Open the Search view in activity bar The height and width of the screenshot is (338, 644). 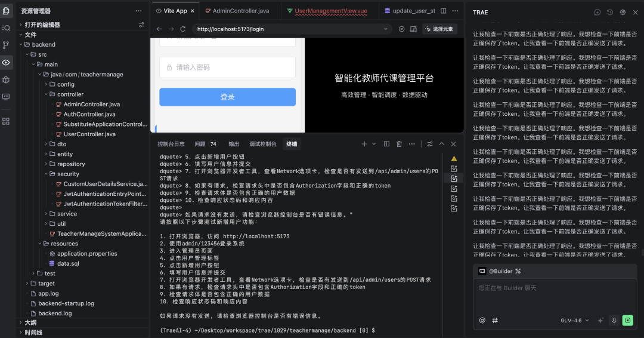(x=6, y=28)
